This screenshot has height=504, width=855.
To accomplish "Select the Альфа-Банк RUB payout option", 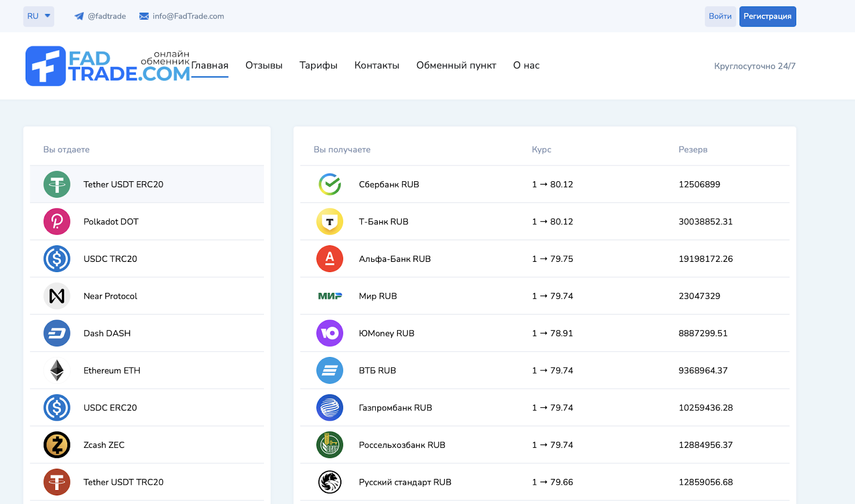I will pos(395,258).
